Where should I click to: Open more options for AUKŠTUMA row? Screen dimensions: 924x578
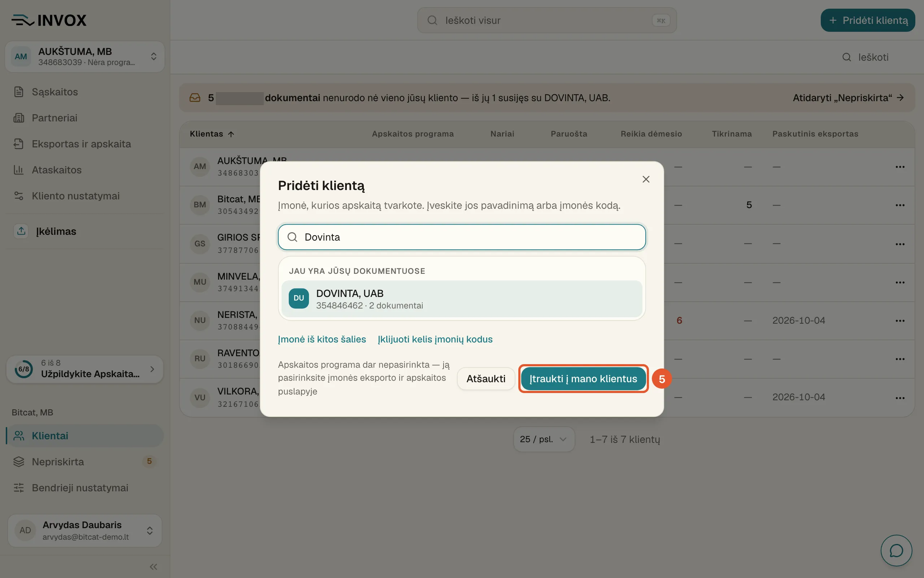point(900,167)
